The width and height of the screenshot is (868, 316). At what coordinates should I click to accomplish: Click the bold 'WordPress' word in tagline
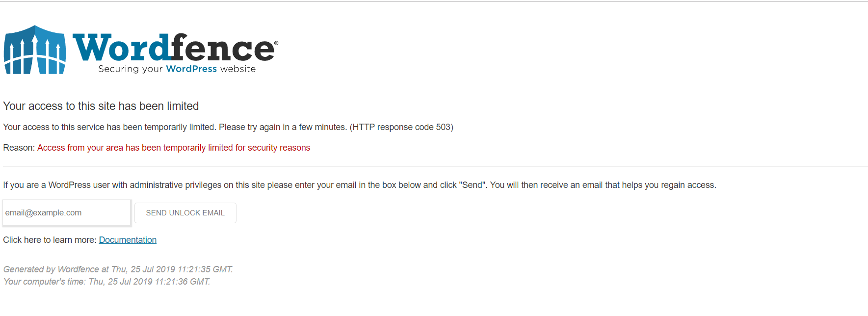(191, 69)
